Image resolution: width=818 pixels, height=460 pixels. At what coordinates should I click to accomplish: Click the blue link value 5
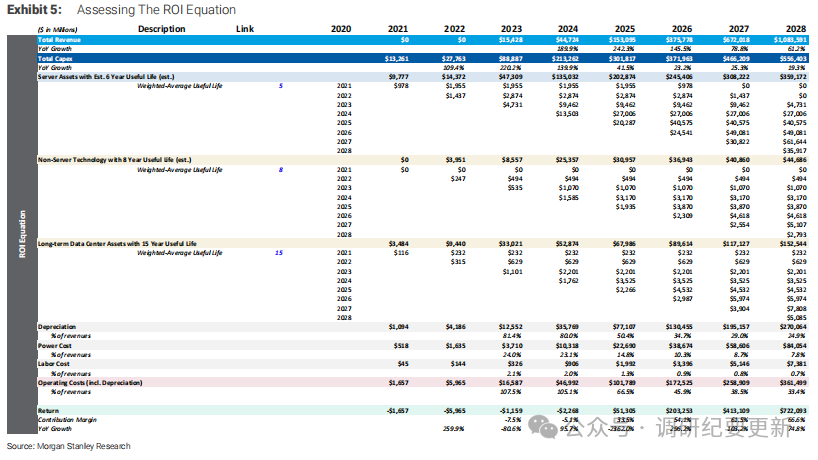pos(281,87)
